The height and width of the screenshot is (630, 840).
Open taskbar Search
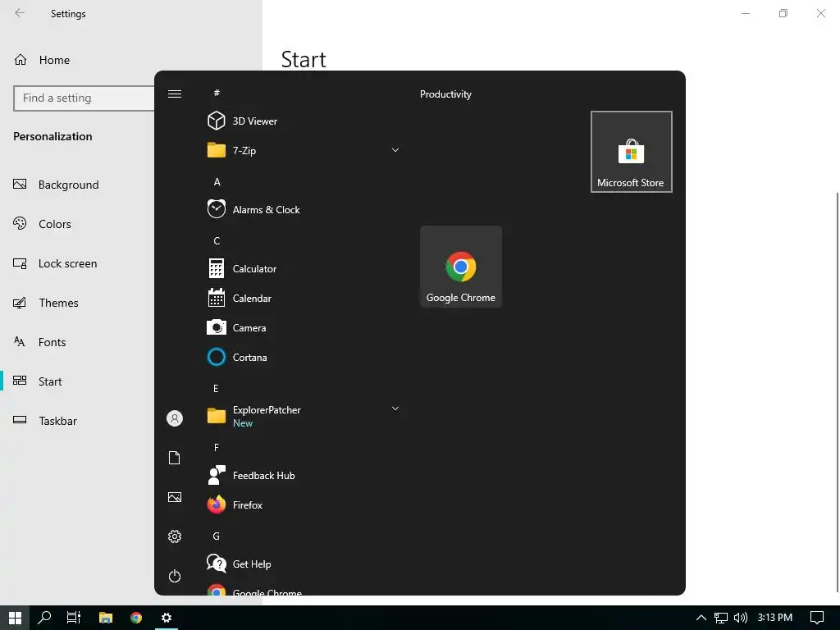click(44, 618)
